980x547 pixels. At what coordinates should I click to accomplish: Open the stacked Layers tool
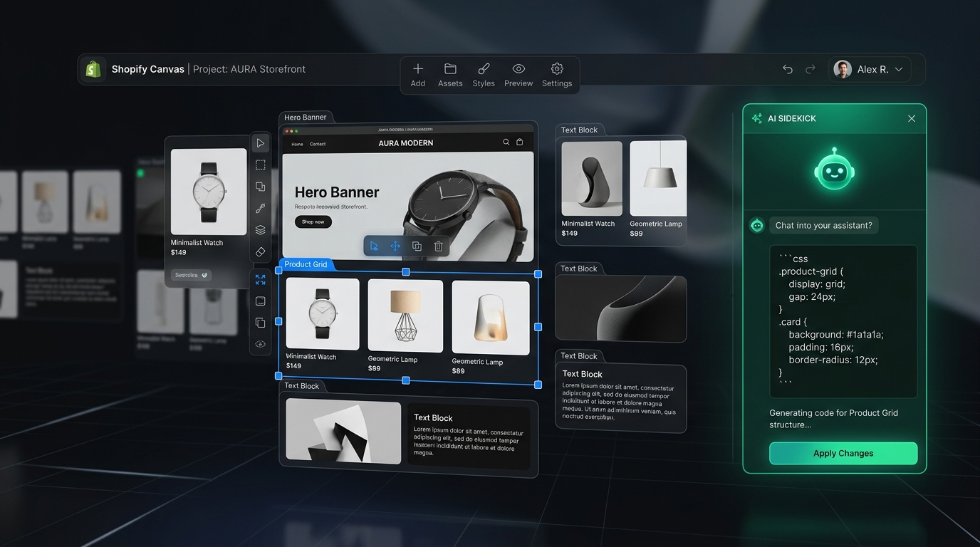pyautogui.click(x=261, y=230)
